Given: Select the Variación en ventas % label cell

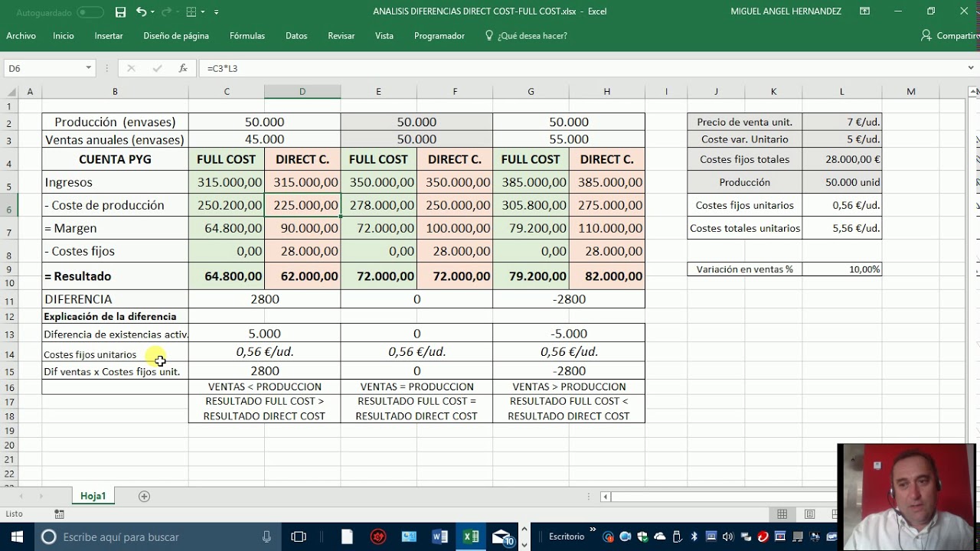Looking at the screenshot, I should tap(744, 269).
